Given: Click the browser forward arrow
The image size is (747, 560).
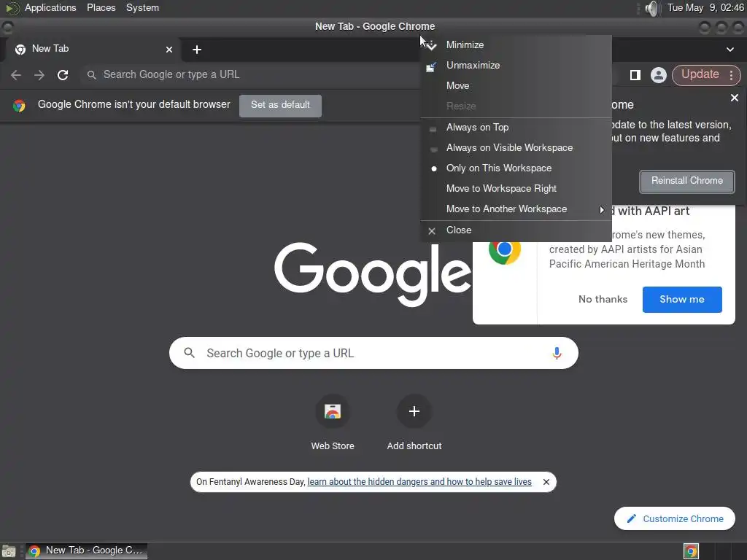Looking at the screenshot, I should (39, 75).
